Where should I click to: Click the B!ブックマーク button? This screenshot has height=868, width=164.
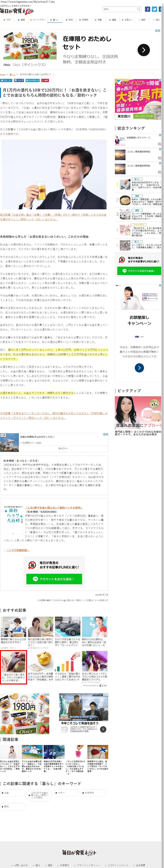[x=33, y=80]
